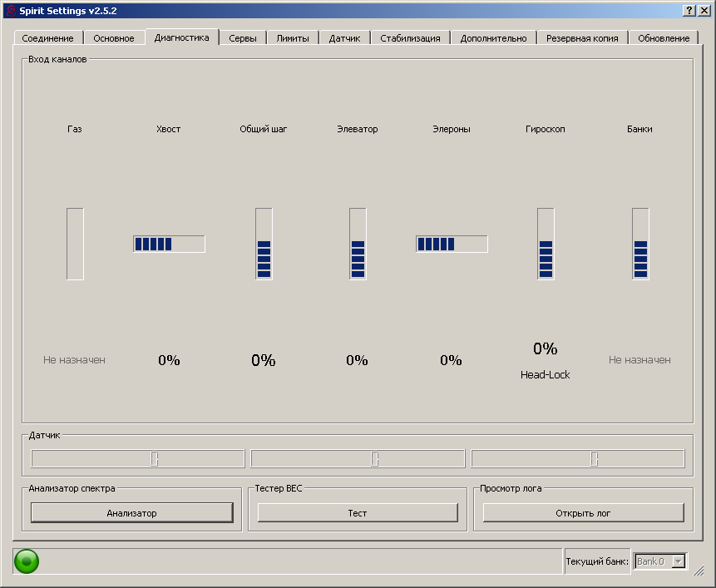Click the green connection status indicator

point(27,561)
